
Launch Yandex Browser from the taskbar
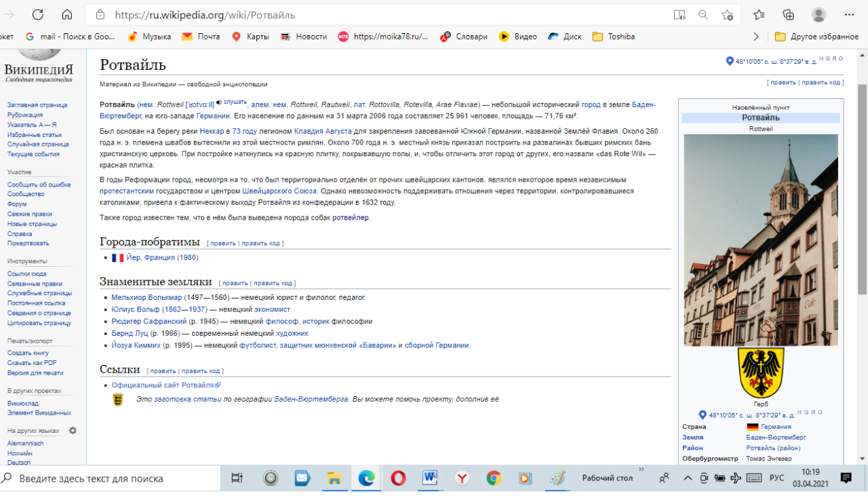(x=462, y=478)
